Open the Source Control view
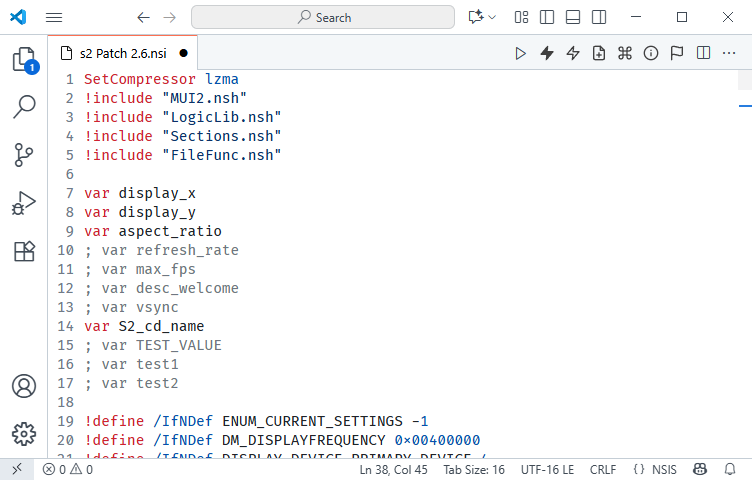The image size is (752, 480). (24, 155)
